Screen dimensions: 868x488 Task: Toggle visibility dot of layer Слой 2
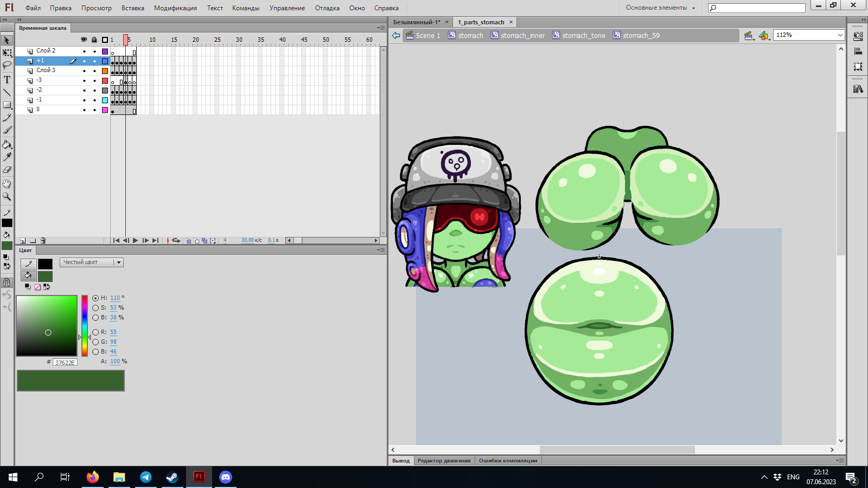point(84,52)
